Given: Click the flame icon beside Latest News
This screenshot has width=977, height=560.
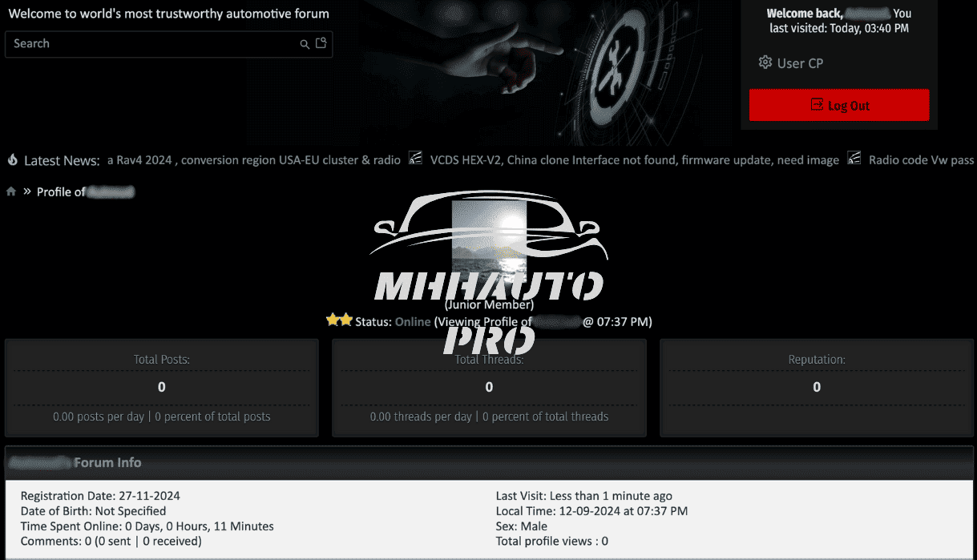Looking at the screenshot, I should coord(13,160).
